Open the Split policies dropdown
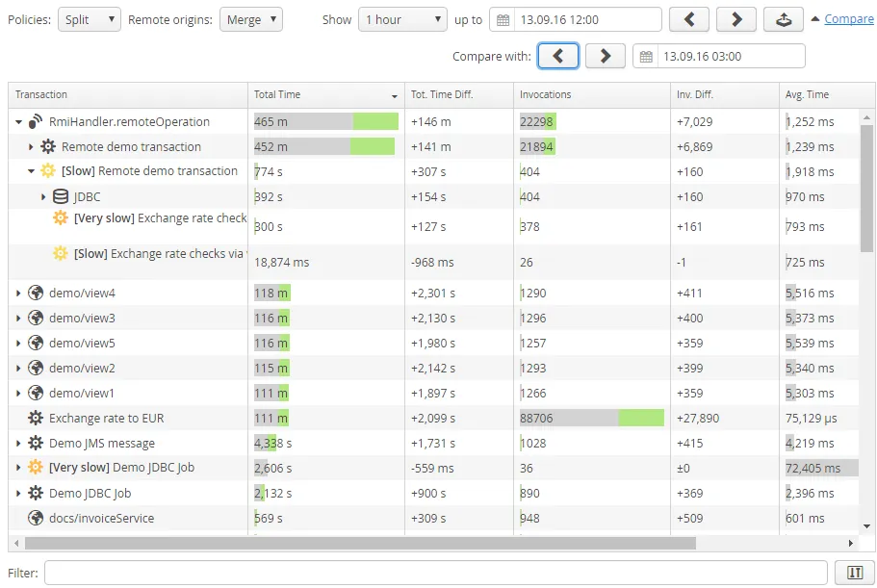The height and width of the screenshot is (588, 877). (89, 18)
